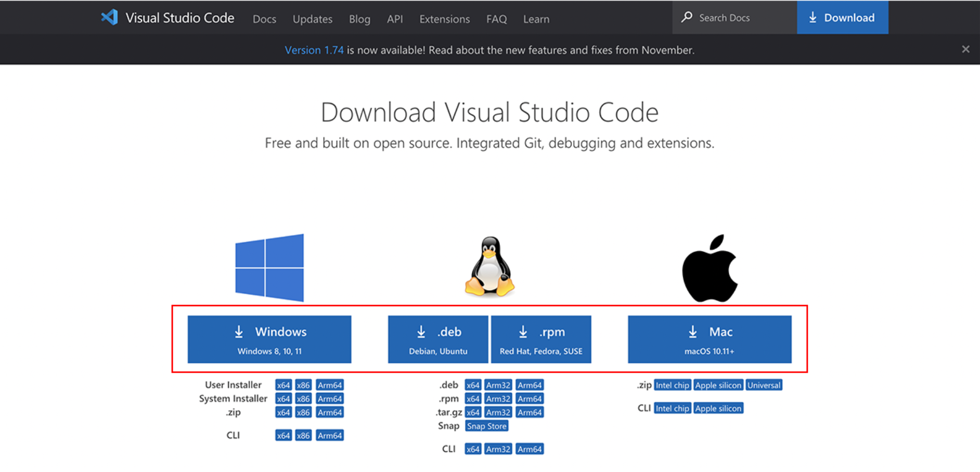980x472 pixels.
Task: Select User Installer Arm64 for Windows
Action: coord(330,385)
